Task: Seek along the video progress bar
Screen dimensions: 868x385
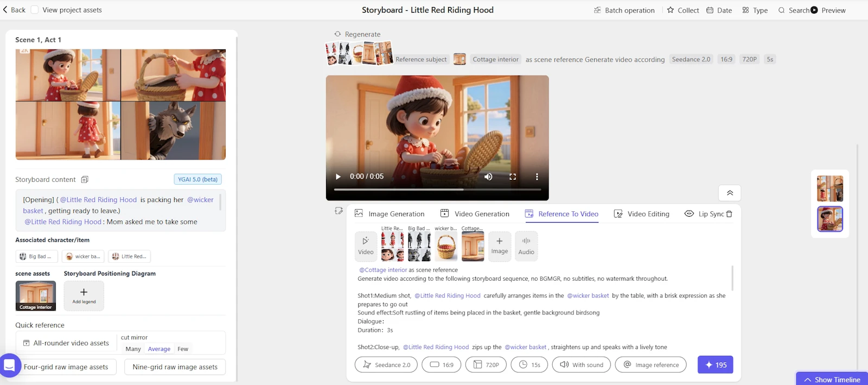Action: [x=437, y=190]
